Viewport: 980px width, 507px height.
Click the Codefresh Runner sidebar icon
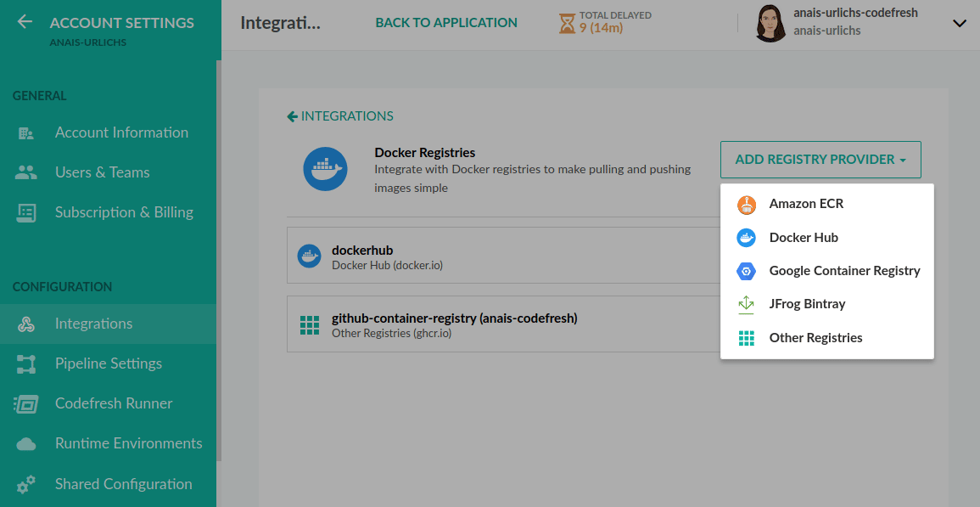tap(26, 403)
